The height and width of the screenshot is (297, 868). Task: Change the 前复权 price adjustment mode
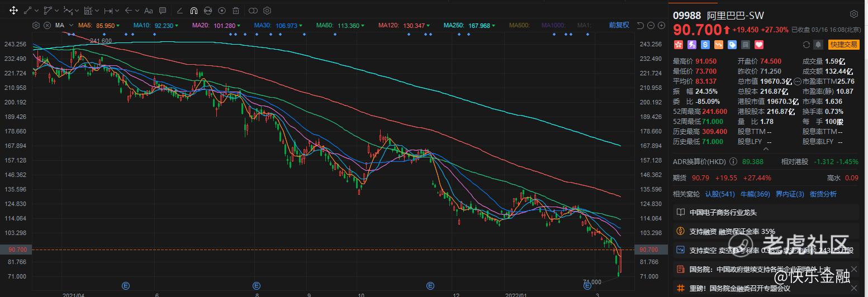pos(619,25)
